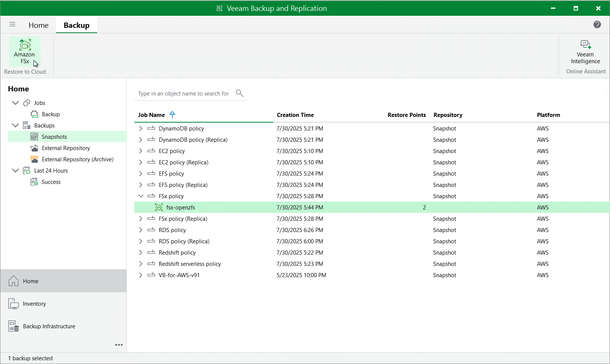Image resolution: width=610 pixels, height=364 pixels.
Task: Click the External Repository icon
Action: 35,148
